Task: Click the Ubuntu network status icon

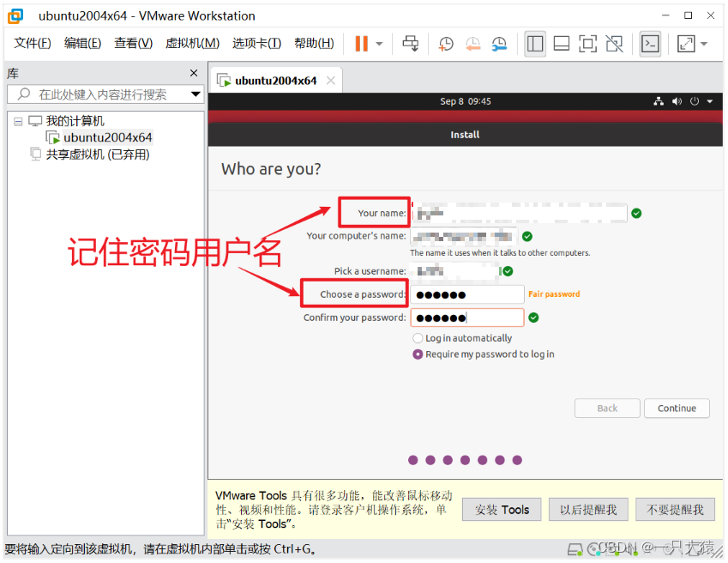Action: click(x=659, y=101)
